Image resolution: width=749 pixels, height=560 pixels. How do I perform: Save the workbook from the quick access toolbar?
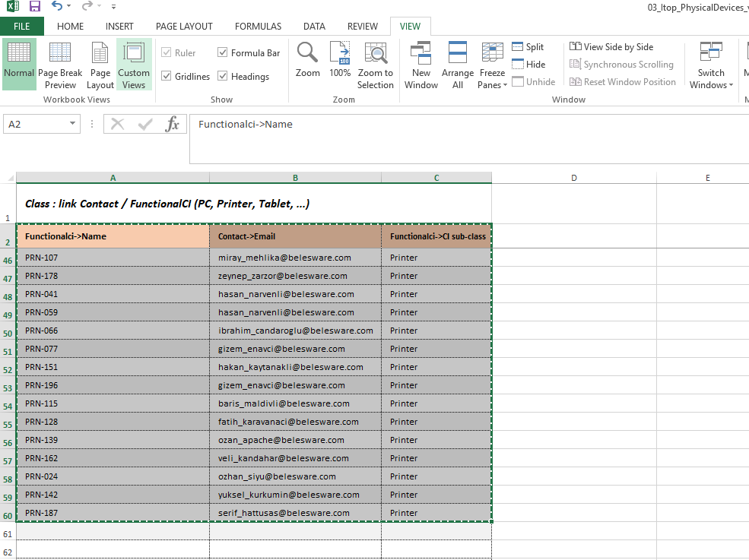[35, 7]
